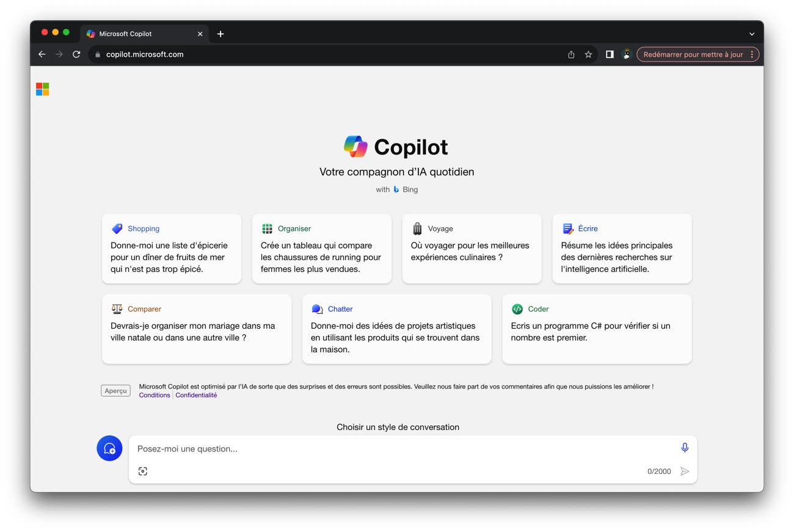Image resolution: width=794 pixels, height=532 pixels.
Task: Click the Organiser category label
Action: (294, 228)
